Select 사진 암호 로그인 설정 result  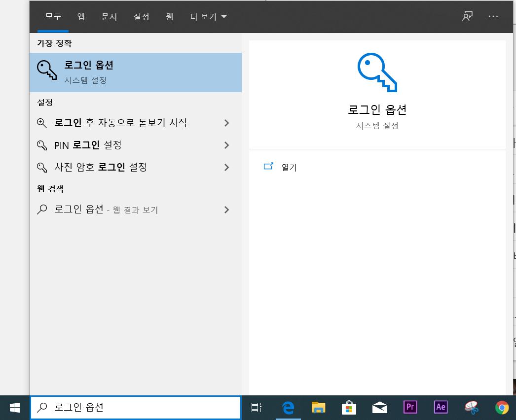click(x=136, y=168)
